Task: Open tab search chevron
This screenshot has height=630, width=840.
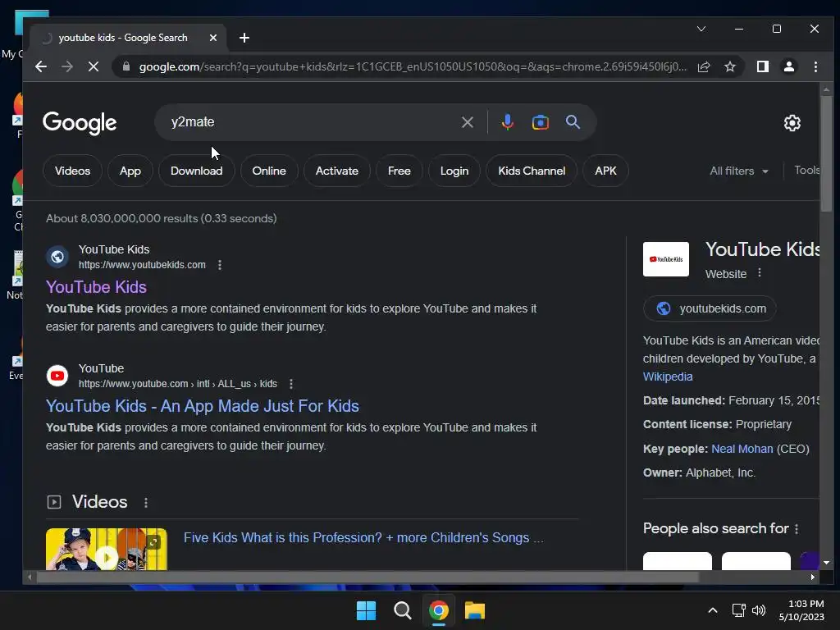Action: tap(701, 29)
